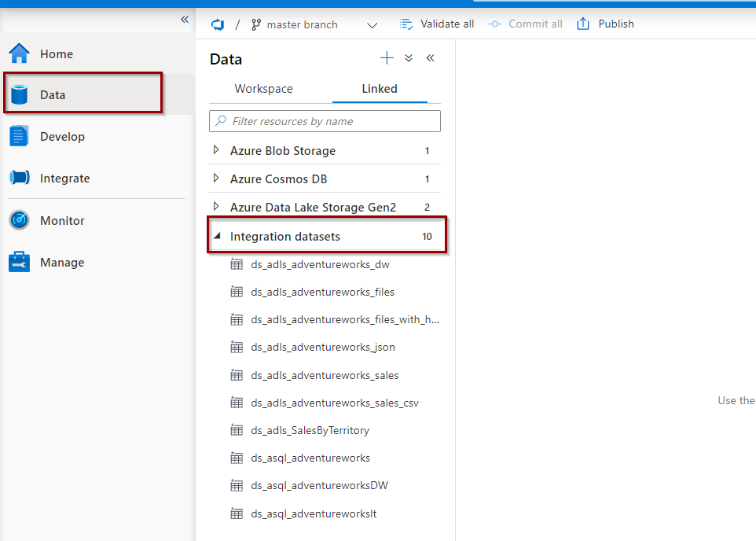Open dataset ds_adls_SalesByTerritory
Image resolution: width=756 pixels, height=541 pixels.
(310, 430)
